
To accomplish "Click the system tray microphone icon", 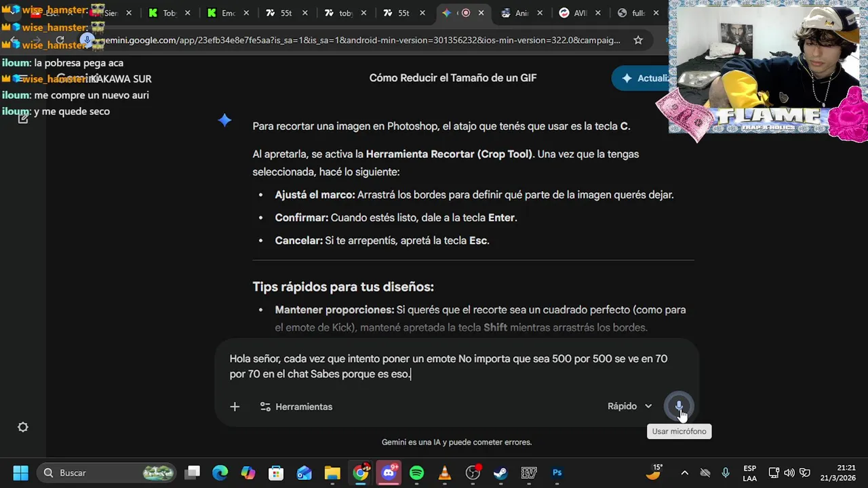I will pyautogui.click(x=726, y=472).
